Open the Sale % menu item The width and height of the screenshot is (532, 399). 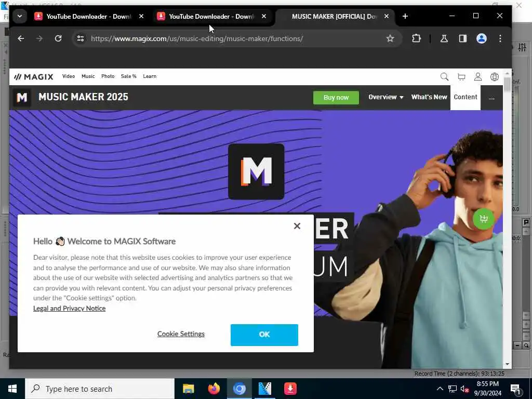[129, 76]
